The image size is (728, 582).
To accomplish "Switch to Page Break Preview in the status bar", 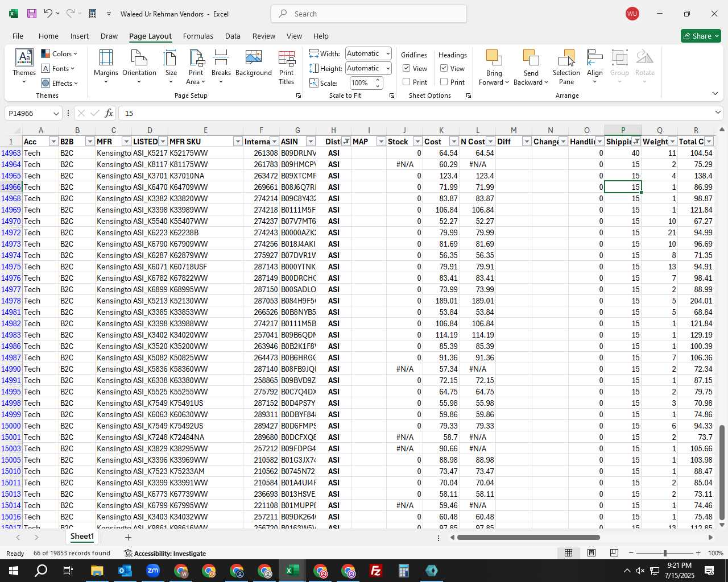I will (x=614, y=553).
